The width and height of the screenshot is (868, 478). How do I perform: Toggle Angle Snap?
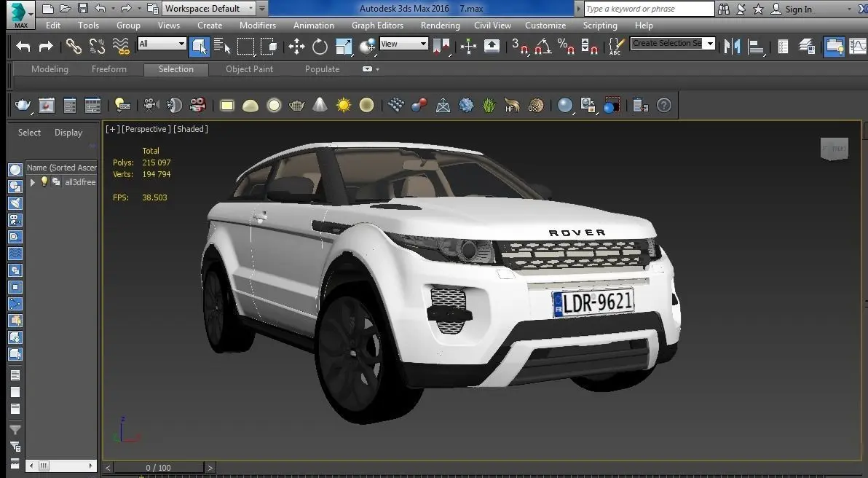(543, 47)
